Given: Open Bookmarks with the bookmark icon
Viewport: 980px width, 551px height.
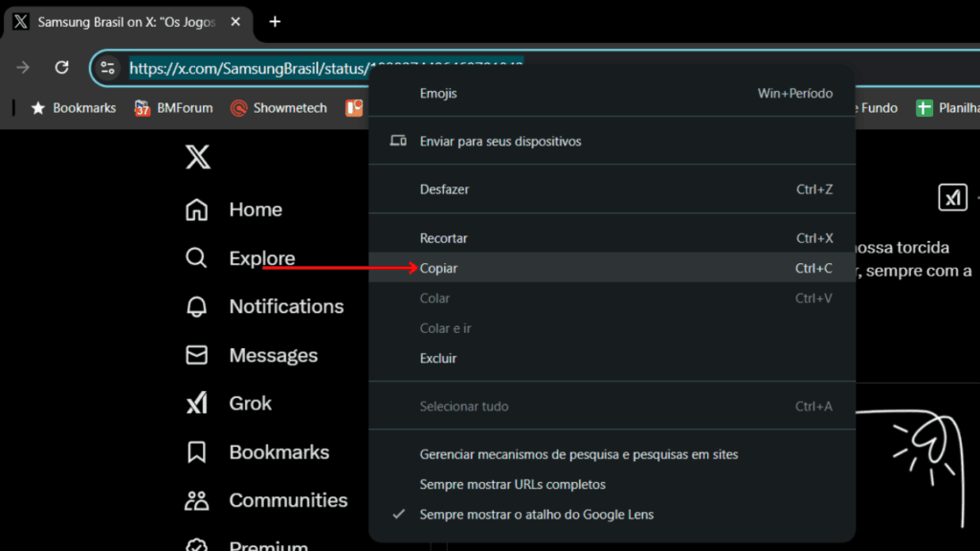Looking at the screenshot, I should pos(197,452).
